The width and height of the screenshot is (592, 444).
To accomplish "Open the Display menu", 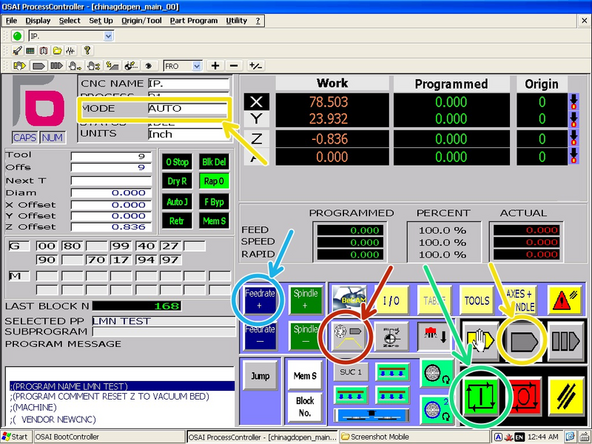I will pos(38,21).
